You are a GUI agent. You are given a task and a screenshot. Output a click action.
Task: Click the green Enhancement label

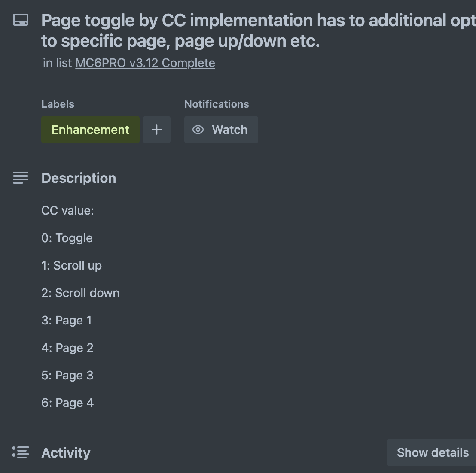tap(90, 130)
